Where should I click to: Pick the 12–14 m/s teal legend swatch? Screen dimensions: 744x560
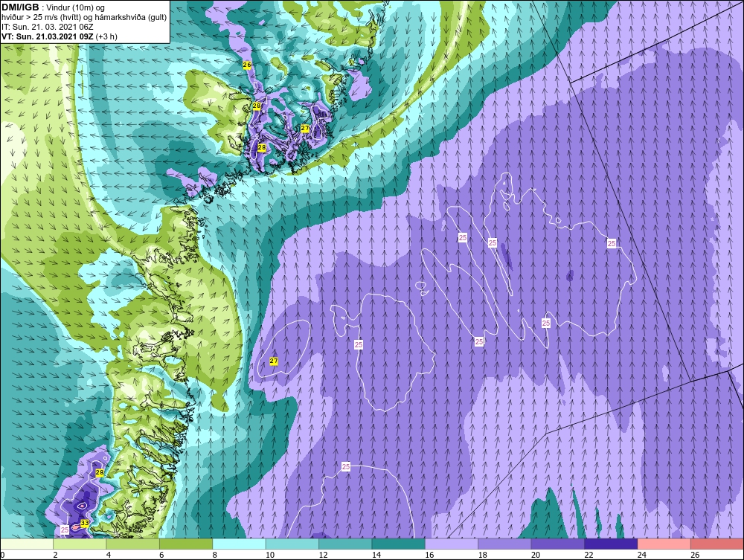345,544
